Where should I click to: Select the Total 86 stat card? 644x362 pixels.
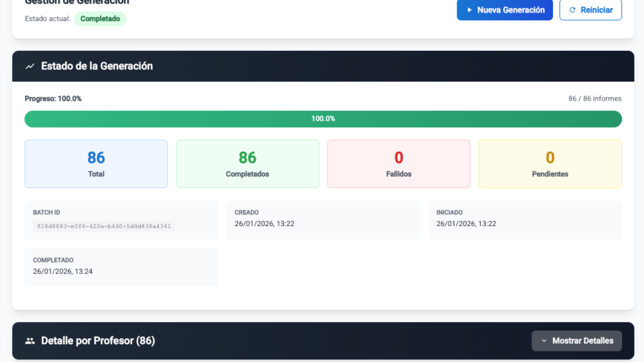[96, 164]
